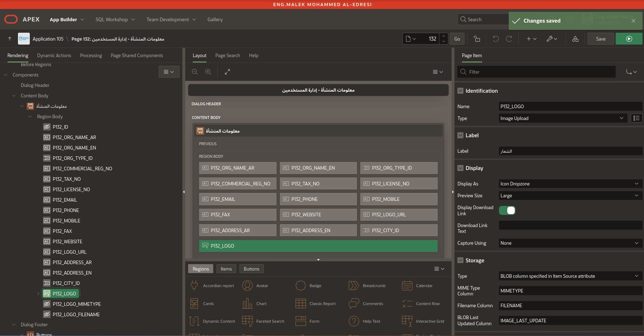The image size is (644, 336).
Task: Zoom out the layout view
Action: click(x=195, y=72)
